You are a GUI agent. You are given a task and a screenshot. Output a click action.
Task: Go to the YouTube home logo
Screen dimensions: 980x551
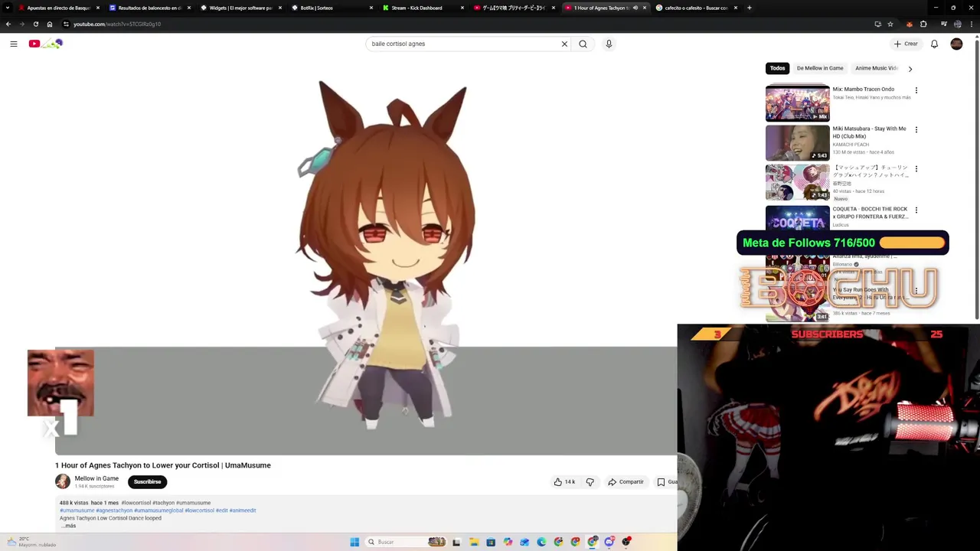click(x=45, y=44)
